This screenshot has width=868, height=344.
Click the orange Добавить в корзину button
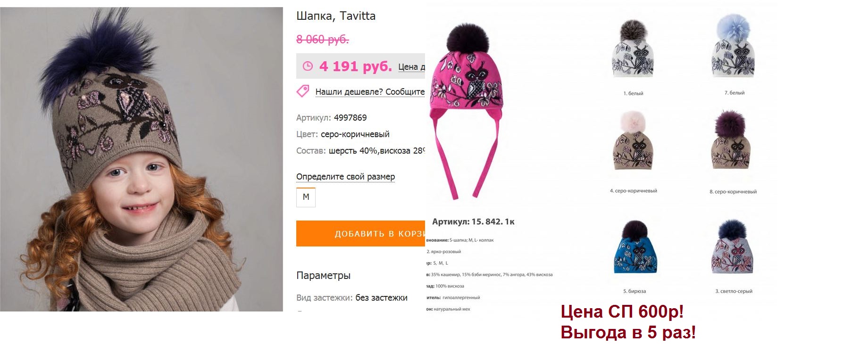click(x=361, y=233)
